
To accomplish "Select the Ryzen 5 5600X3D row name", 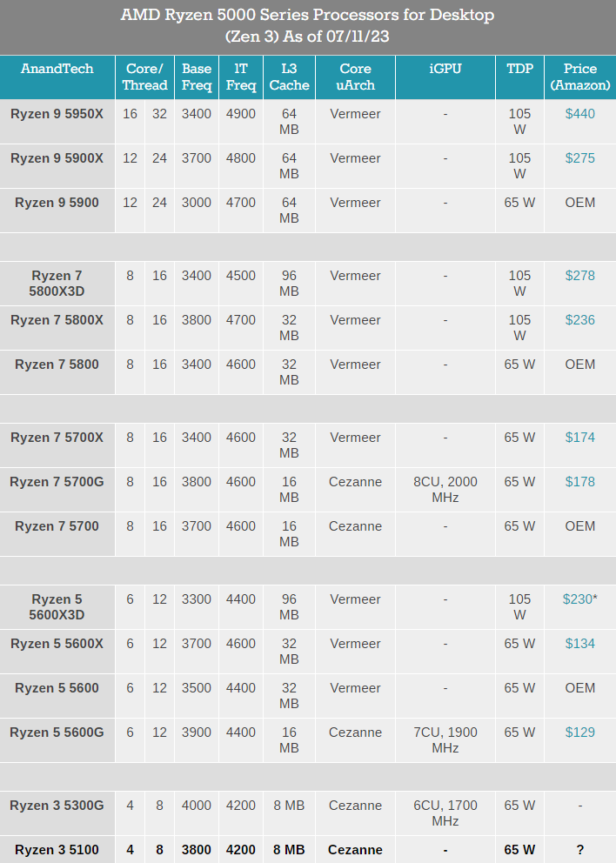I will pos(57,607).
